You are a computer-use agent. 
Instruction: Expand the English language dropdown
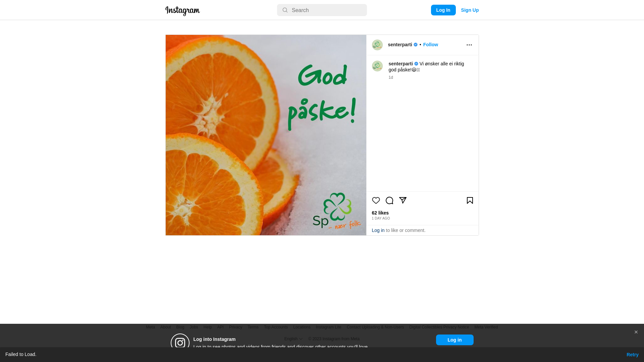click(293, 339)
